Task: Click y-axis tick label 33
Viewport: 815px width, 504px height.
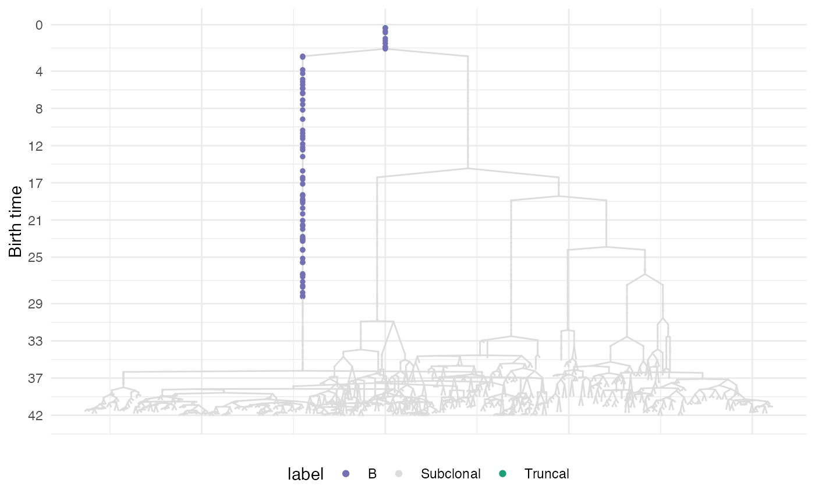Action: 36,341
